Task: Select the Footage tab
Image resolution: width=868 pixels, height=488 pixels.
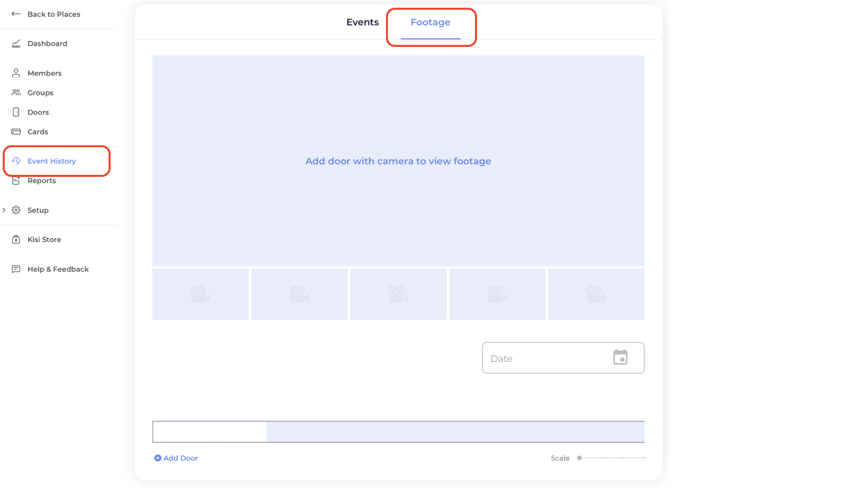Action: [x=430, y=22]
